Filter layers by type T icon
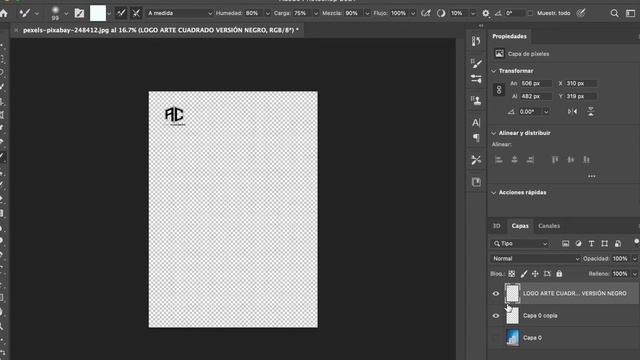This screenshot has height=360, width=640. coord(591,244)
